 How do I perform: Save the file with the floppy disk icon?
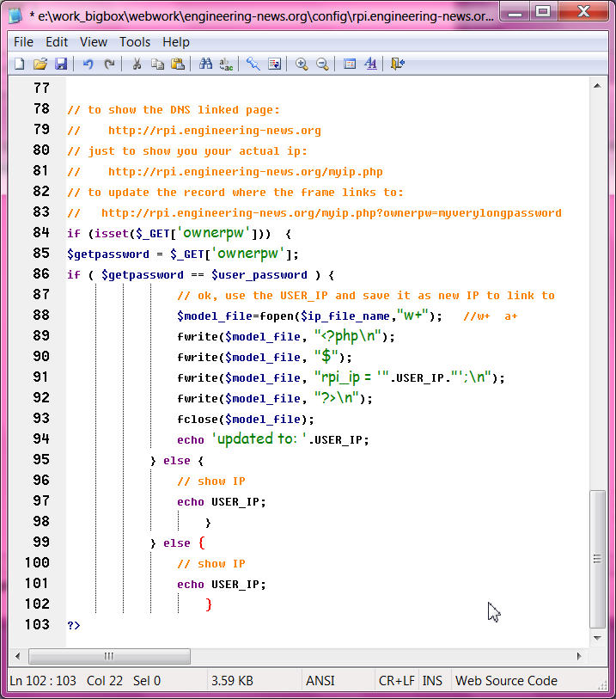pyautogui.click(x=61, y=64)
